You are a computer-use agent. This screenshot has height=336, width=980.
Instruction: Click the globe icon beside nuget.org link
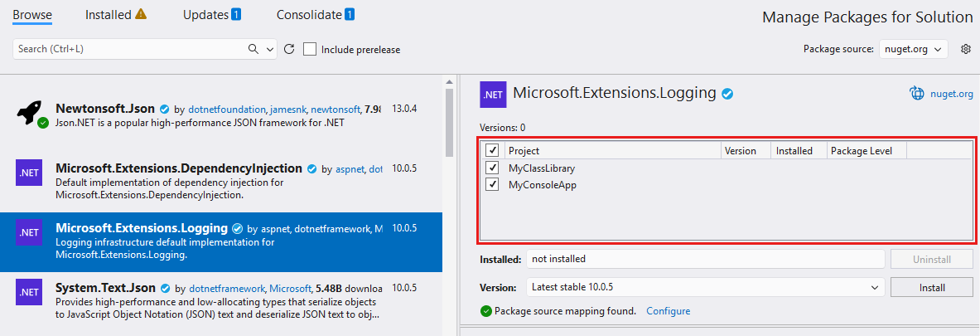[x=917, y=93]
